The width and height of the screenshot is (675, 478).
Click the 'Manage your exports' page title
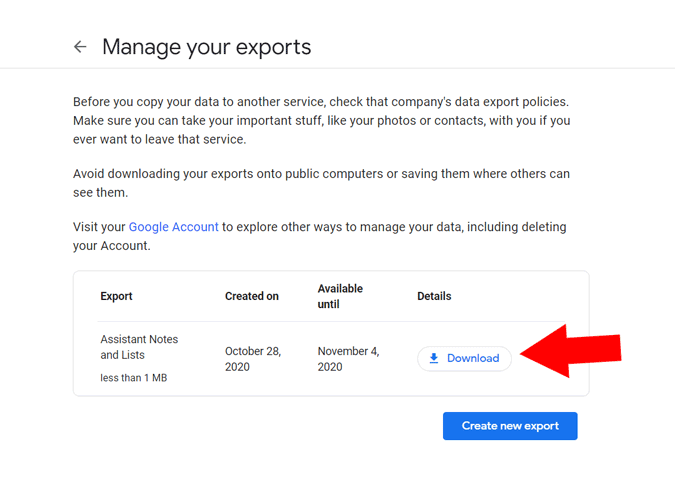click(207, 47)
